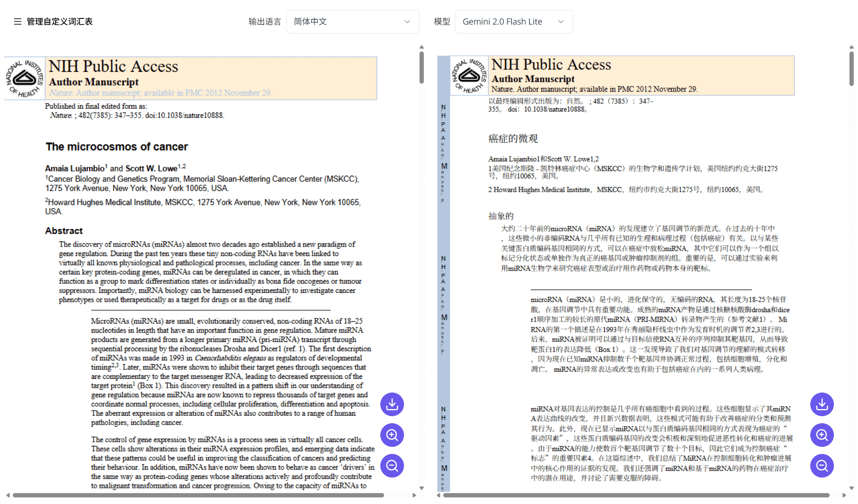Viewport: 858px width, 504px height.
Task: Zoom out on the original document pane
Action: click(x=392, y=466)
